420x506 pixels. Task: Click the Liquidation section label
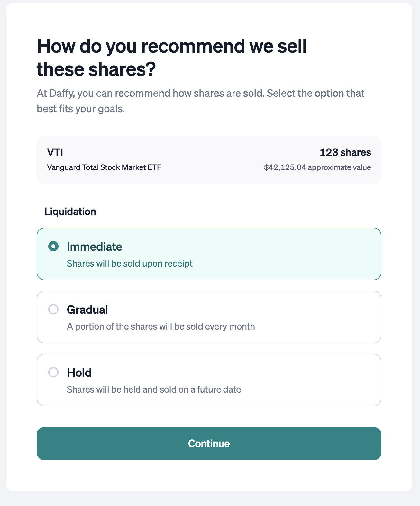(x=70, y=212)
